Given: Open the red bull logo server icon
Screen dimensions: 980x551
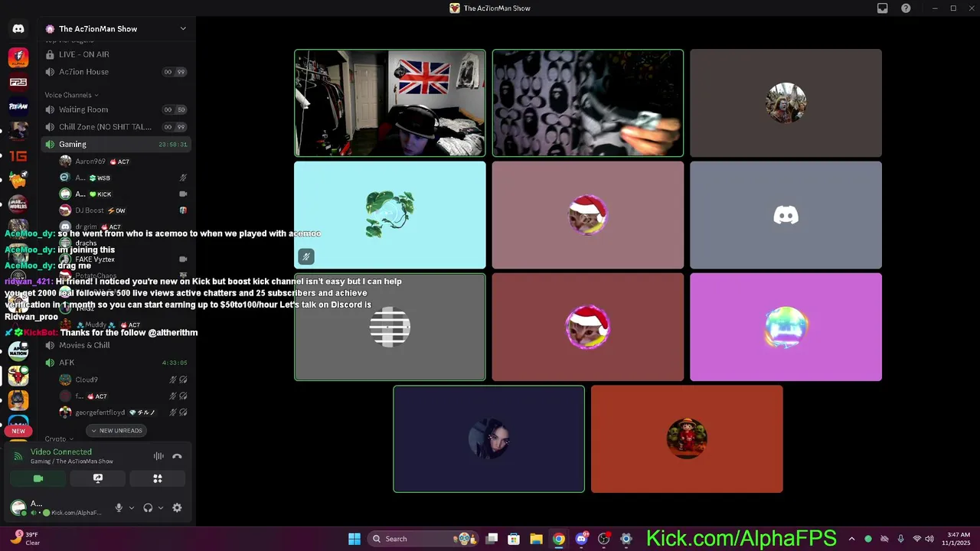Looking at the screenshot, I should pos(18,376).
